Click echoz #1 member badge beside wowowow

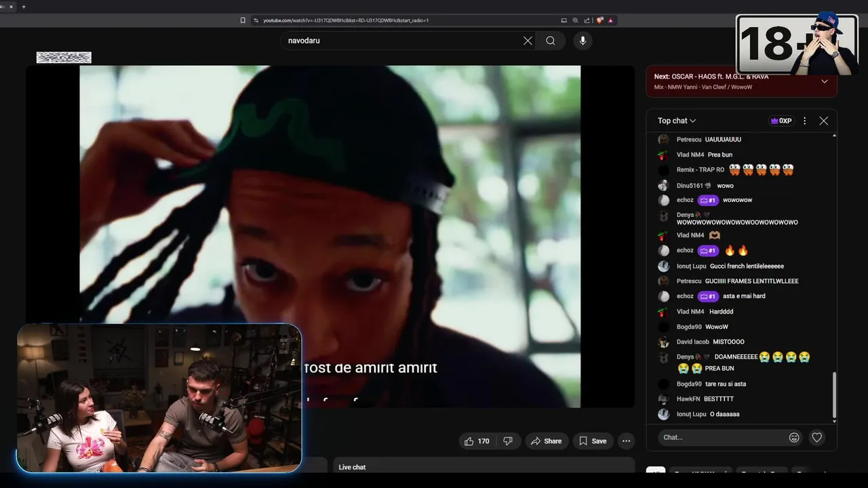coord(708,201)
